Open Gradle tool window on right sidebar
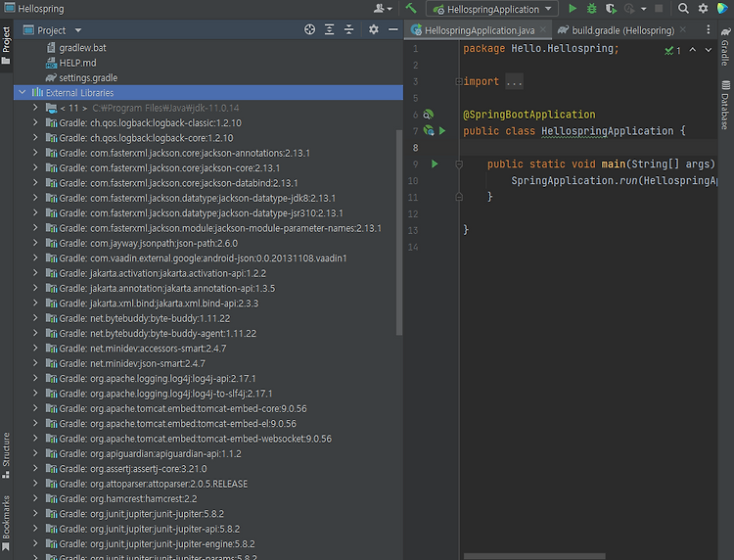Viewport: 734px width, 560px height. click(x=725, y=47)
